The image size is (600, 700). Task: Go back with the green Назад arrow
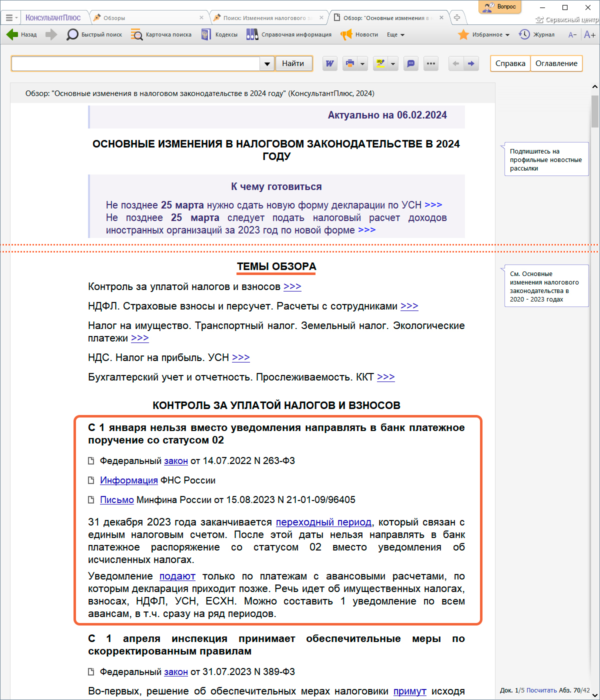point(21,34)
